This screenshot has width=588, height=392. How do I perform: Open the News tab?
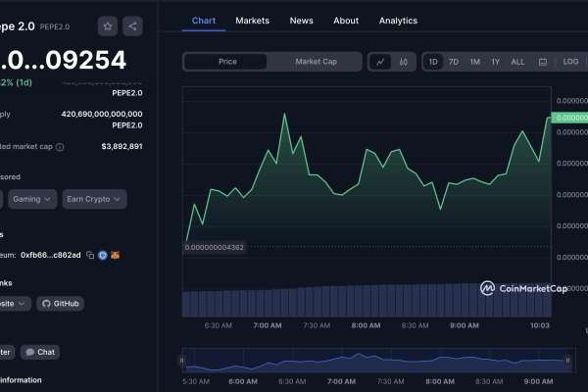coord(302,21)
